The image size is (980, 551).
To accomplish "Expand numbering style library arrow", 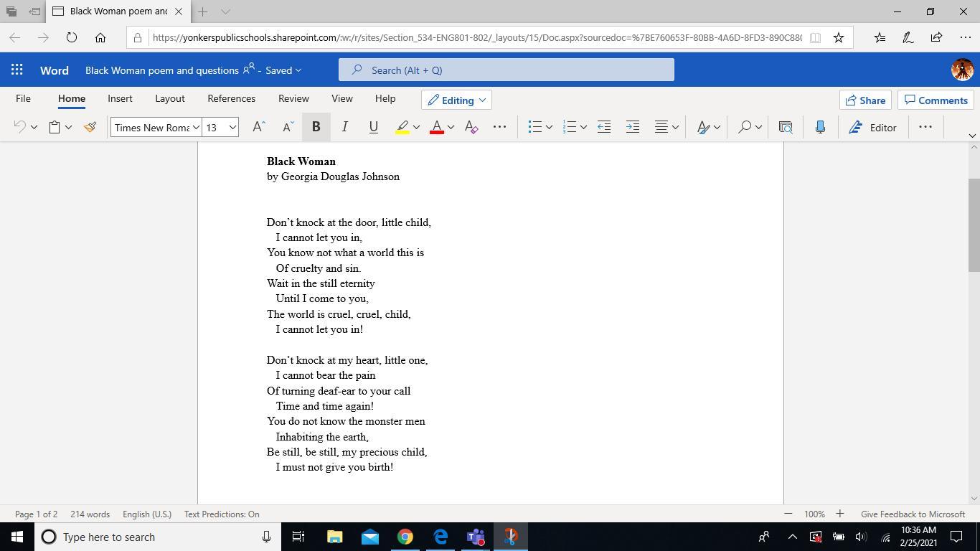I will pos(583,127).
